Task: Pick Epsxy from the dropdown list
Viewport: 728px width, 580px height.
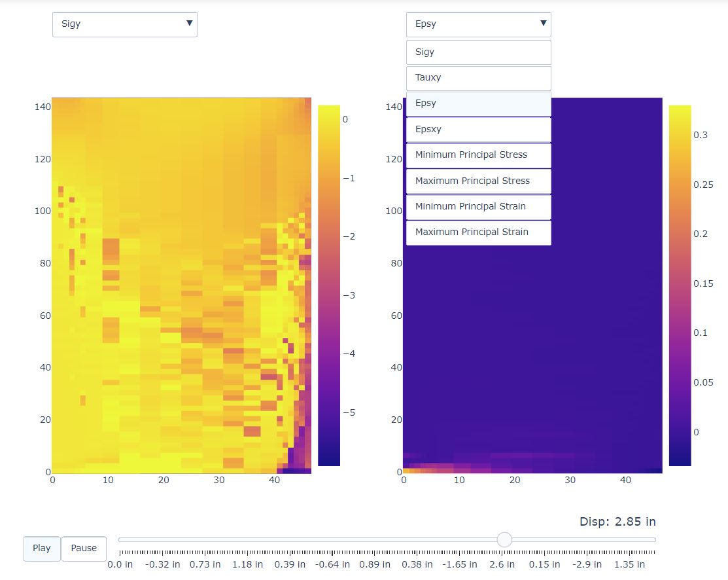Action: [478, 130]
